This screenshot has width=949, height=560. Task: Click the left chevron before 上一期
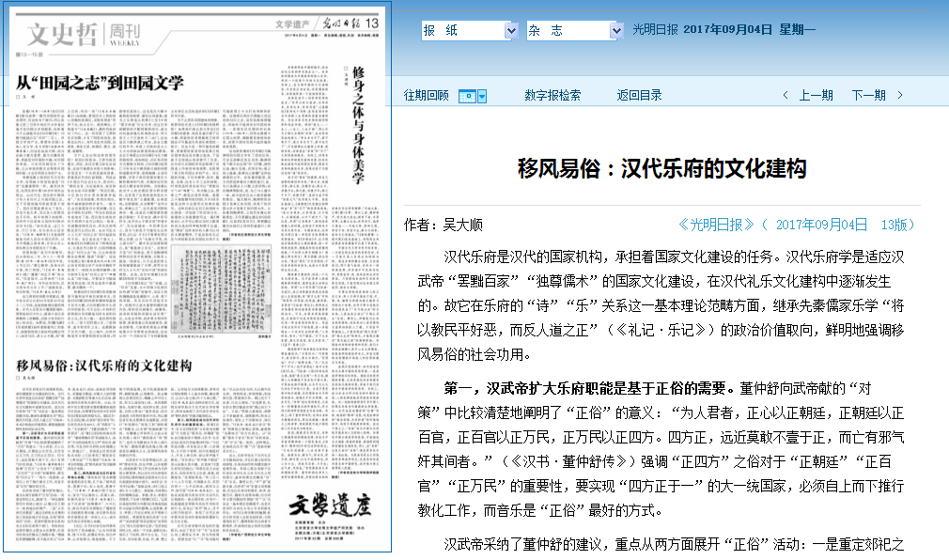coord(786,95)
